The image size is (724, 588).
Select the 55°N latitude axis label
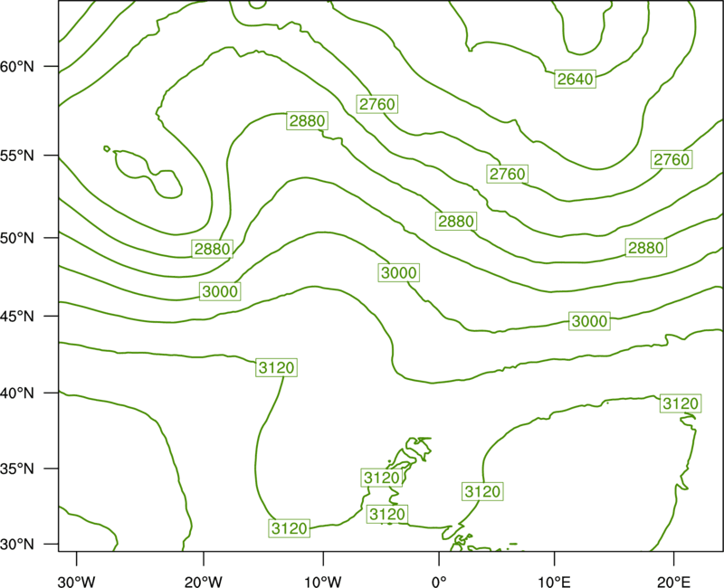pos(17,155)
